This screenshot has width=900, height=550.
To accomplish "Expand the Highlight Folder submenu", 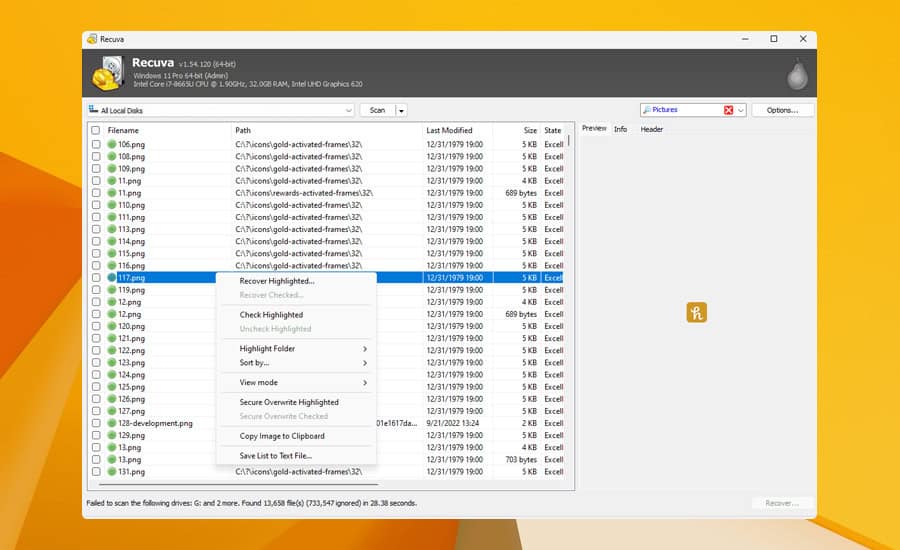I will click(365, 348).
